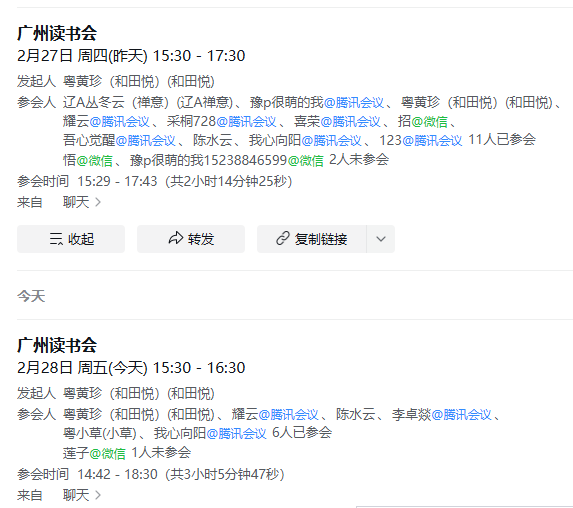Click participant 123@腾讯会议
Screen dimensions: 573x508
(421, 140)
